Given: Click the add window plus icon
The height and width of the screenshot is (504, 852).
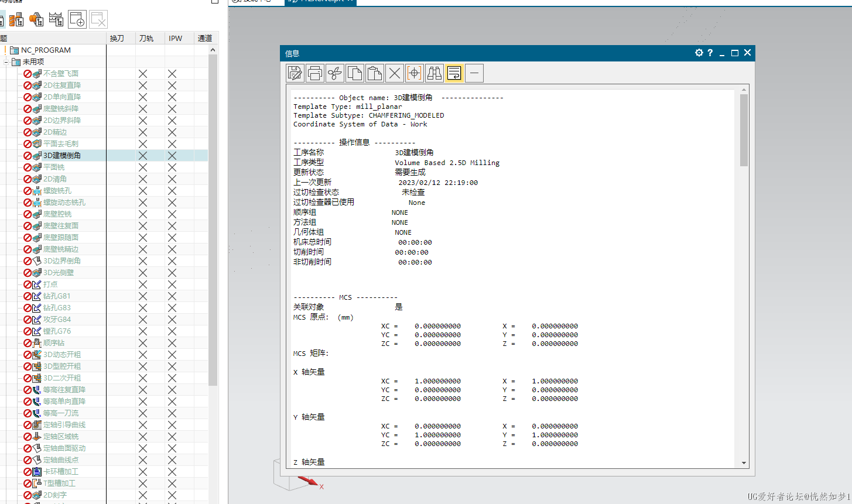Looking at the screenshot, I should [77, 19].
